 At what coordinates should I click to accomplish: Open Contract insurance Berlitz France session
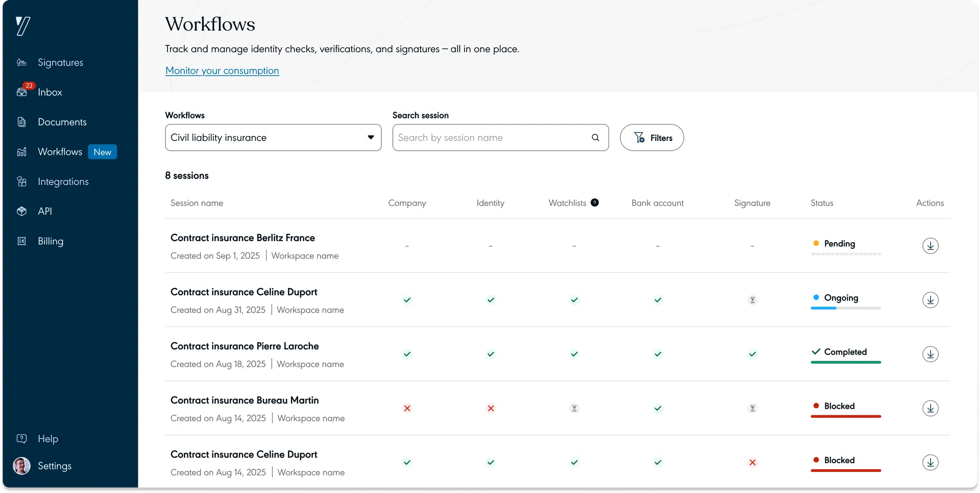pyautogui.click(x=243, y=238)
